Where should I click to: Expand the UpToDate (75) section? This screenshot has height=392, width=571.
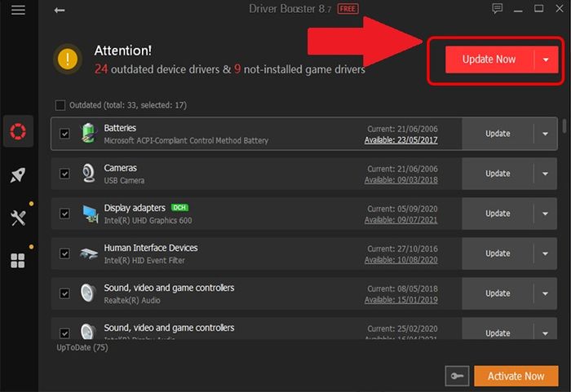click(82, 348)
